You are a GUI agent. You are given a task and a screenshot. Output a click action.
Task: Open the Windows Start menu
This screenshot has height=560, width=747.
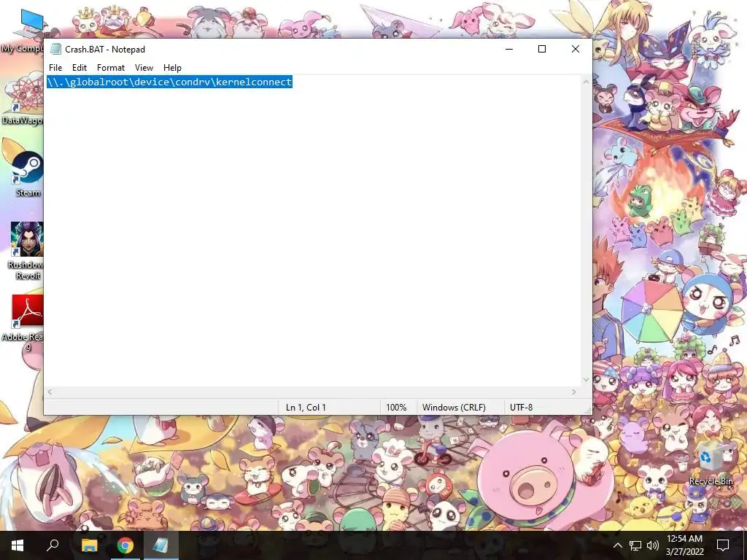click(x=18, y=545)
